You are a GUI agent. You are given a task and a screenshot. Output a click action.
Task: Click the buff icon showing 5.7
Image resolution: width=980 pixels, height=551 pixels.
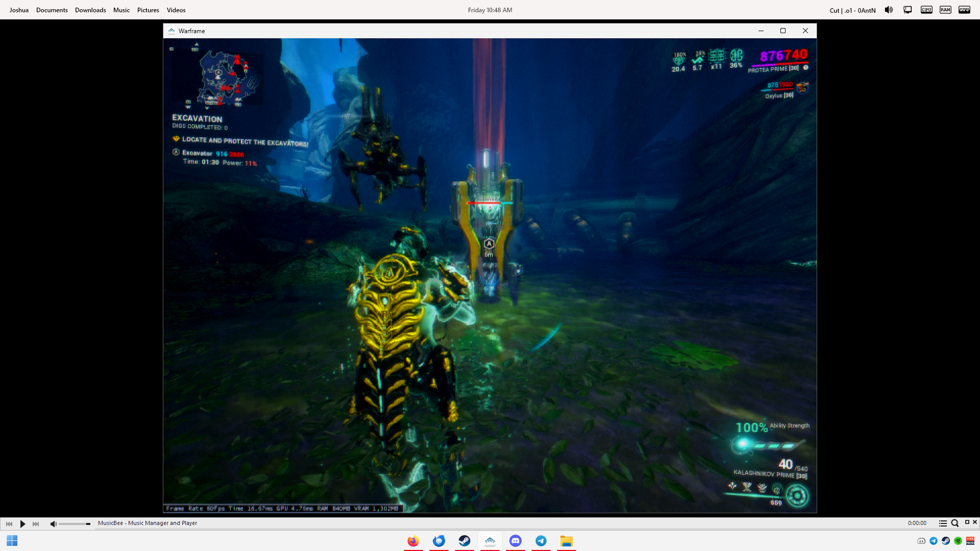(698, 61)
